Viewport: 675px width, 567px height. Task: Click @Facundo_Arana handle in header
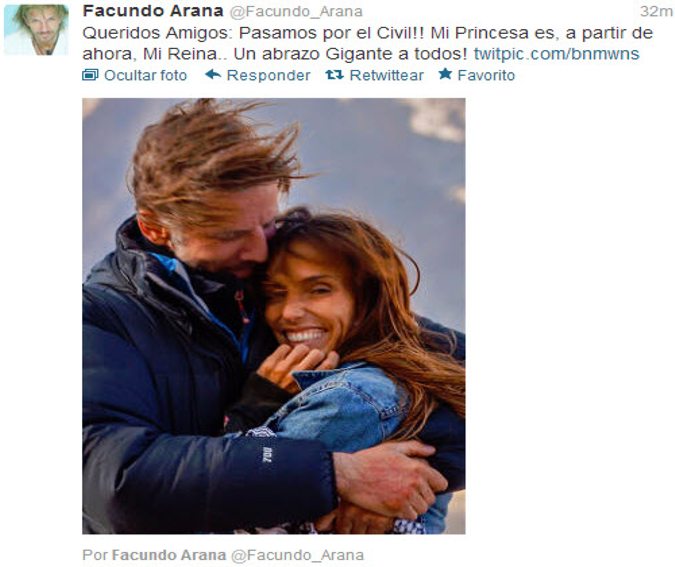pyautogui.click(x=296, y=12)
